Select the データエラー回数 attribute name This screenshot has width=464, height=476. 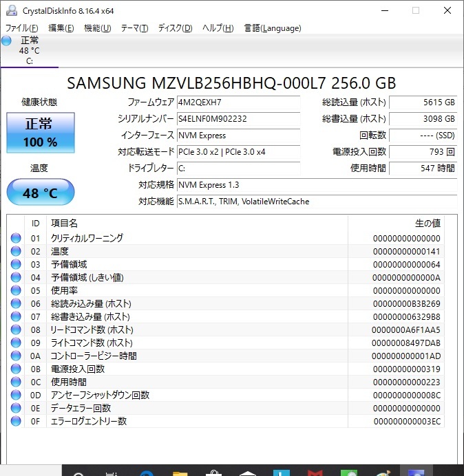[x=81, y=408]
